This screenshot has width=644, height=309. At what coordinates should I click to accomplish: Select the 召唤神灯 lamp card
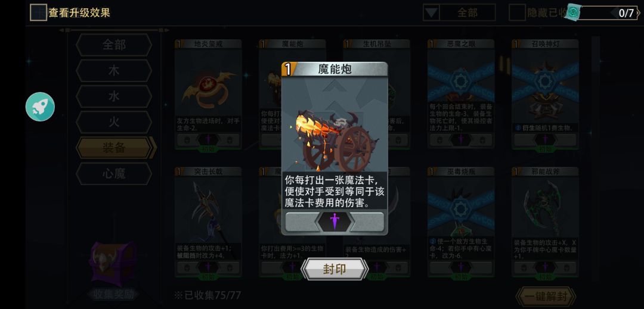pyautogui.click(x=545, y=95)
